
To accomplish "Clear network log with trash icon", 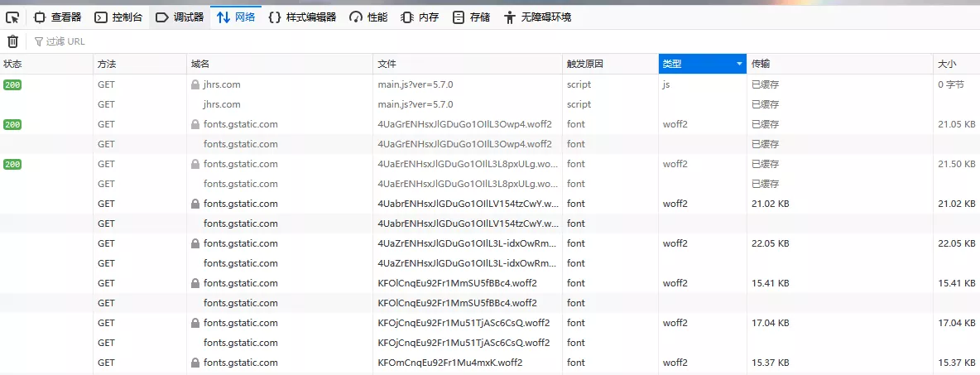I will coord(12,41).
